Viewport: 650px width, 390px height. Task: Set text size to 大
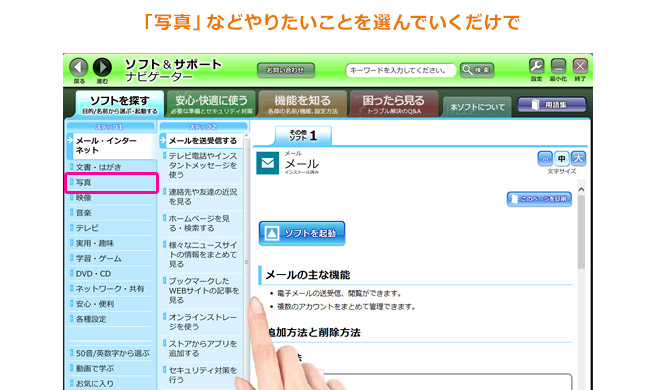578,158
